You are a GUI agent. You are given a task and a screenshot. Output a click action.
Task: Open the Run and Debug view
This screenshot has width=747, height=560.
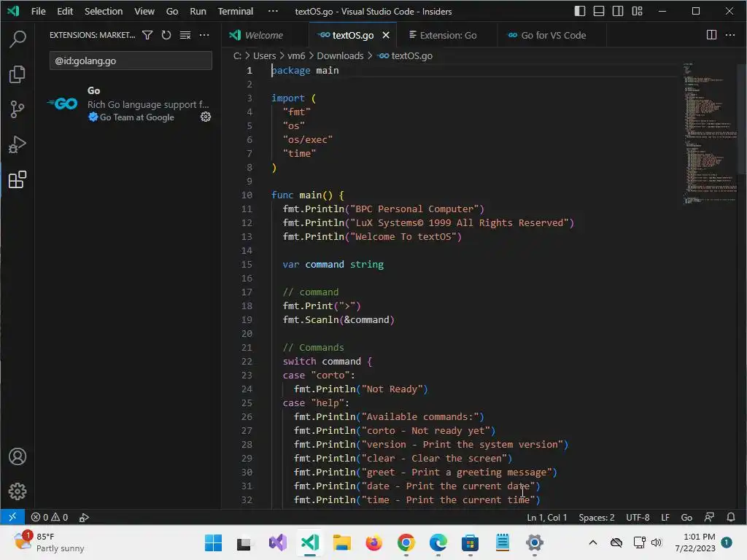(x=18, y=144)
